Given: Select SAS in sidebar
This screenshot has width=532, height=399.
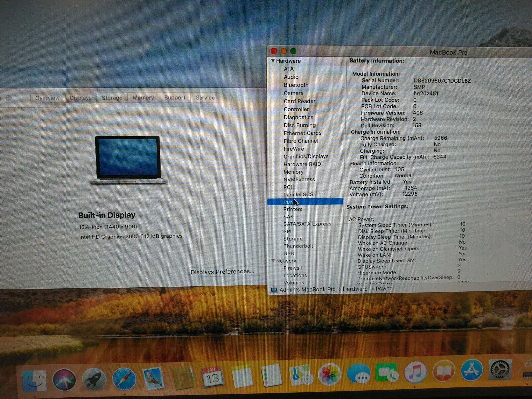Looking at the screenshot, I should click(288, 217).
